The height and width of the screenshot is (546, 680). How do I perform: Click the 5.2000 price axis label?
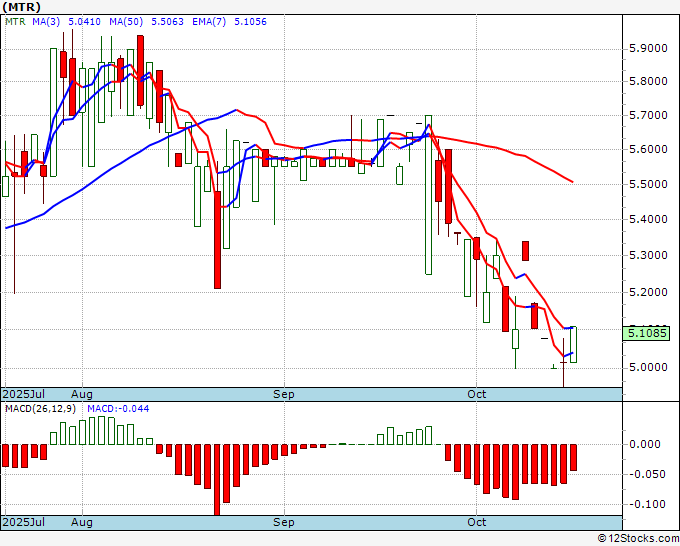[648, 291]
